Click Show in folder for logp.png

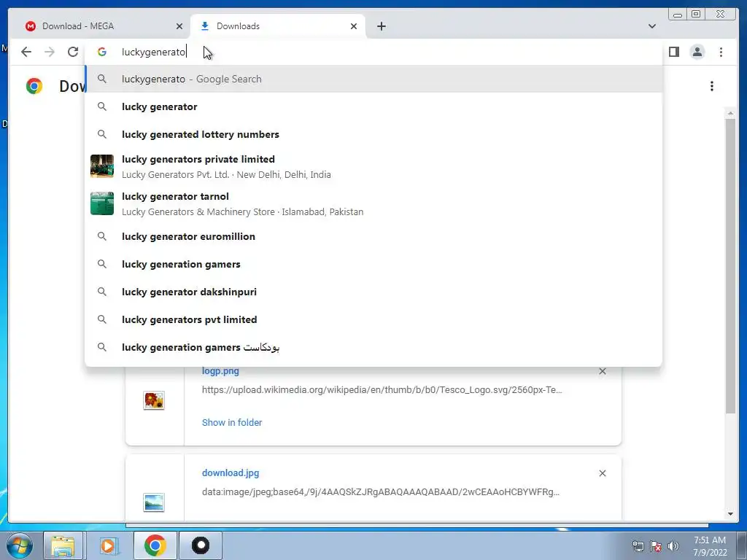pos(232,422)
